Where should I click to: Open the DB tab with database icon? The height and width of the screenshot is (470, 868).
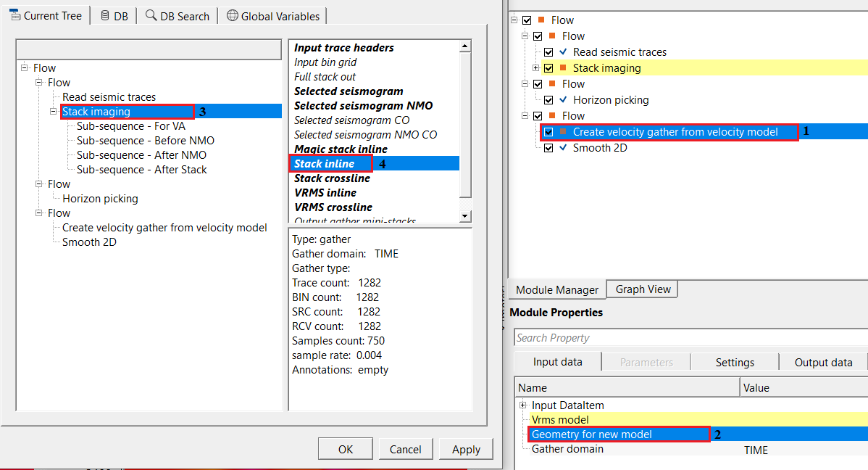[x=114, y=16]
